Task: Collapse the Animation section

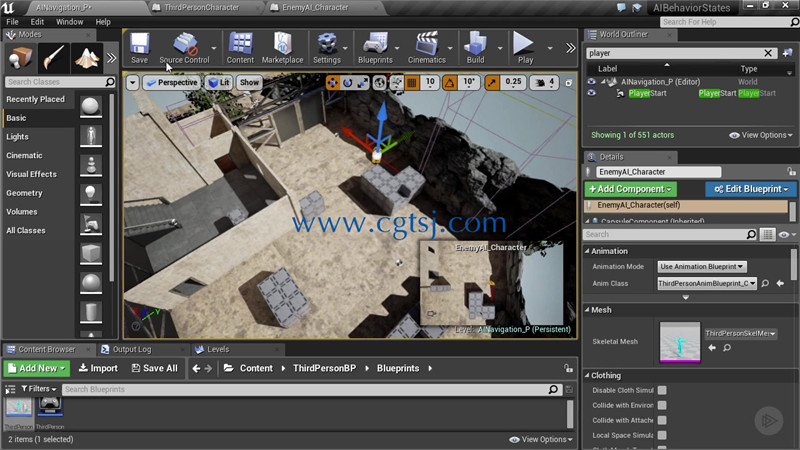Action: point(587,251)
